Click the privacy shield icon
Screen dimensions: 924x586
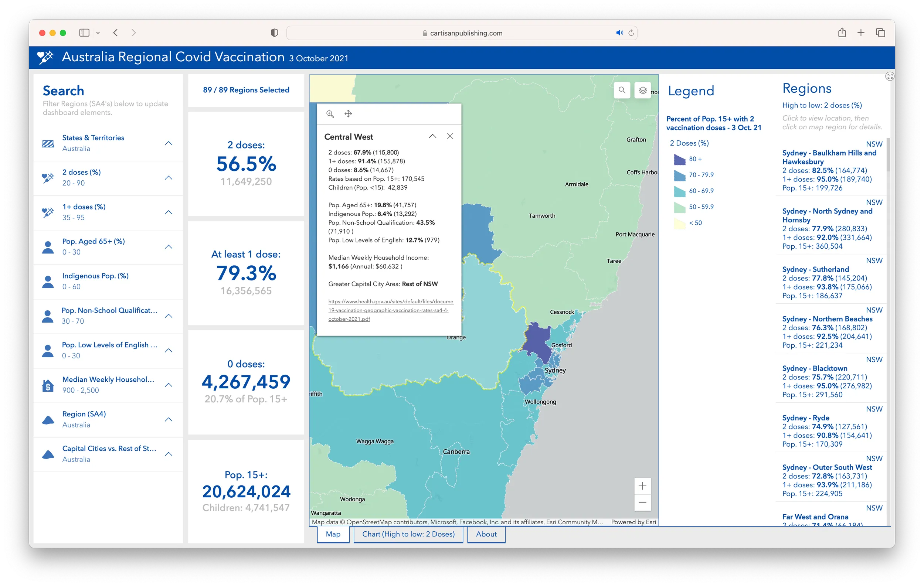point(274,33)
